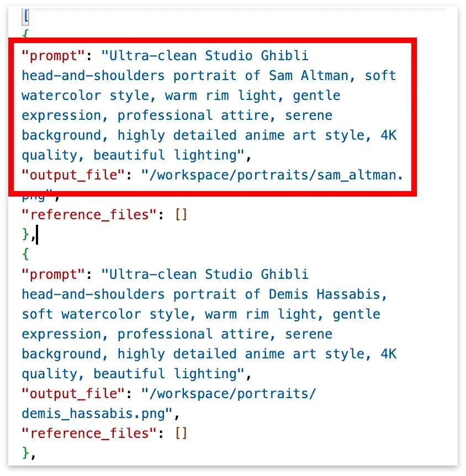Click "Ghibli" in the Sam Altman prompt
This screenshot has width=466, height=476.
[x=285, y=56]
